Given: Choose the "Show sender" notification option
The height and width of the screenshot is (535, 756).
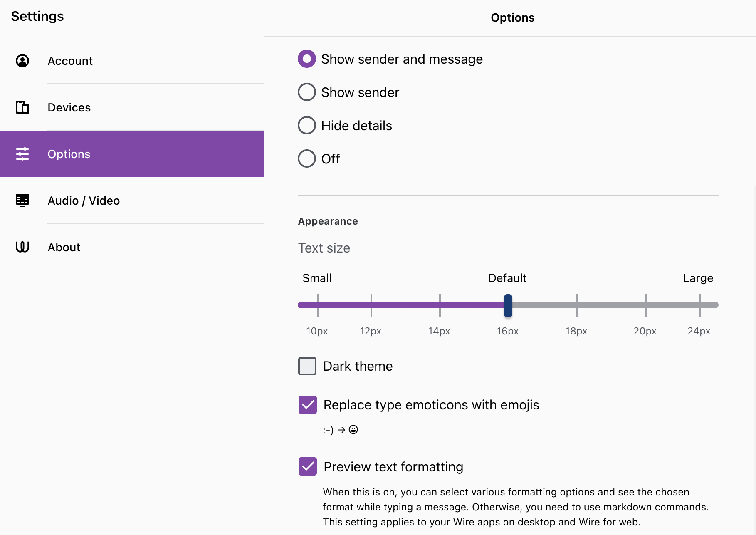Looking at the screenshot, I should click(307, 92).
